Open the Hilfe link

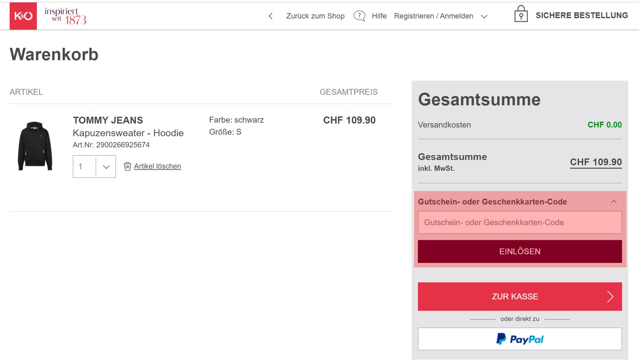pos(379,16)
